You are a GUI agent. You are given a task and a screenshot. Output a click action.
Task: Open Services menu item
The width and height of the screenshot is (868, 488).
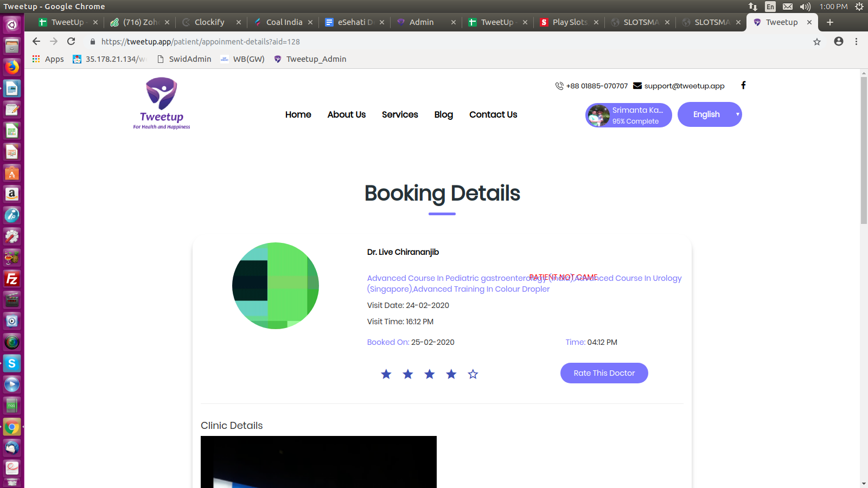pos(400,114)
